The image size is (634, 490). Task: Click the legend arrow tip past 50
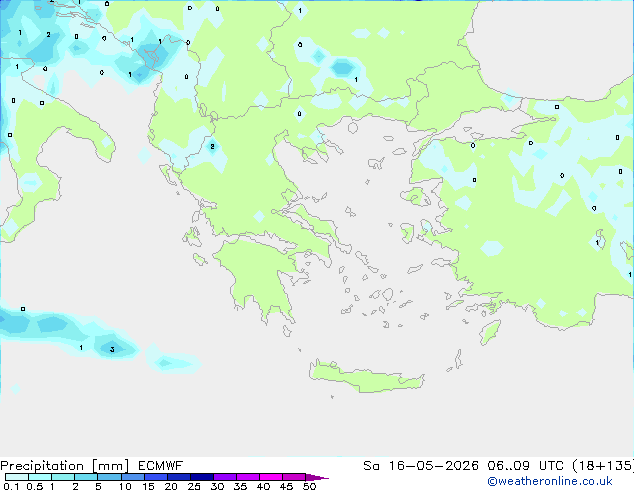click(317, 477)
